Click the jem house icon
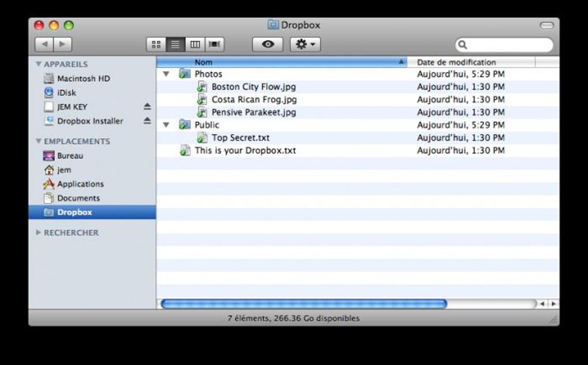This screenshot has width=588, height=365. (49, 170)
